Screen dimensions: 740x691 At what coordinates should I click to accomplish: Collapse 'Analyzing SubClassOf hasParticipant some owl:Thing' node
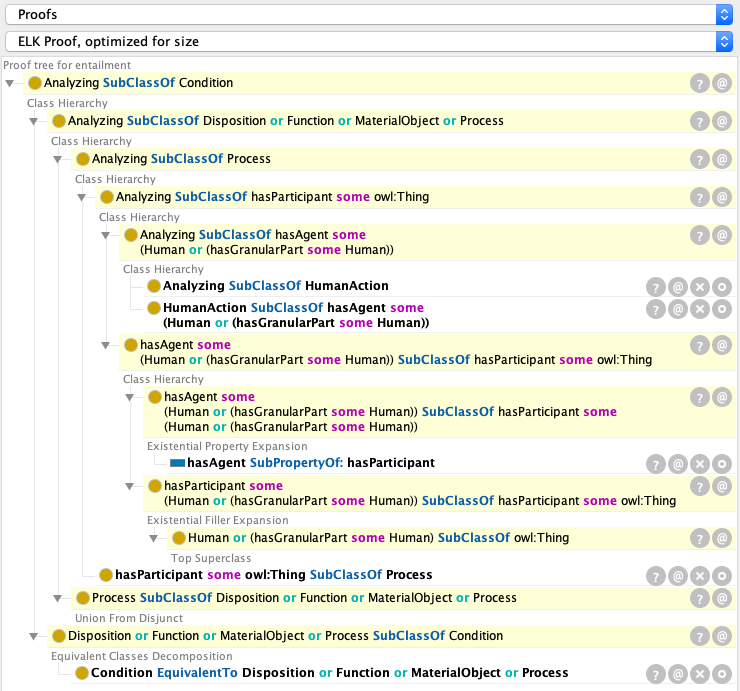(82, 197)
